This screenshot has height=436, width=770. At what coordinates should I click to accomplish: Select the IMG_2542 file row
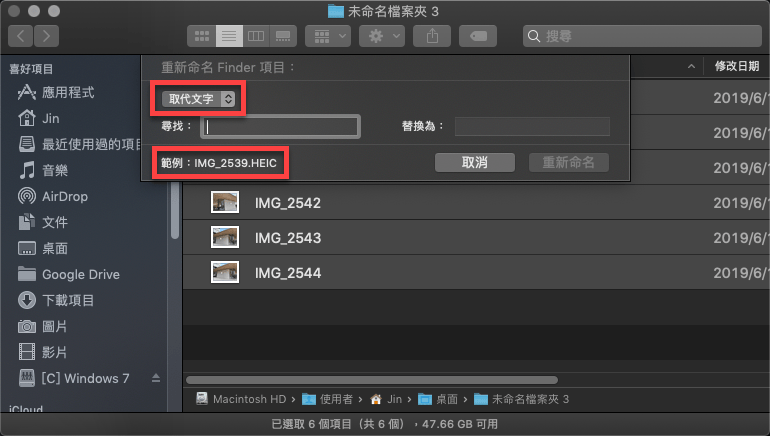click(x=476, y=202)
